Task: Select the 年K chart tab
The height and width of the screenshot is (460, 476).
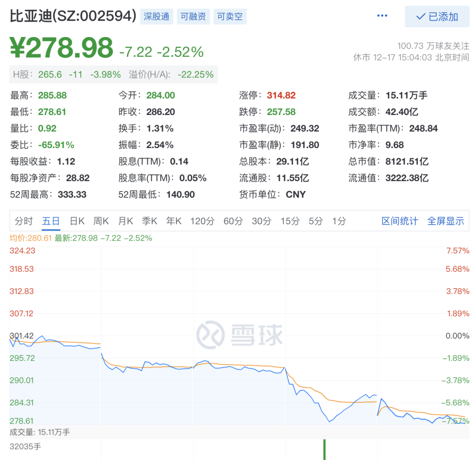Action: [x=174, y=221]
